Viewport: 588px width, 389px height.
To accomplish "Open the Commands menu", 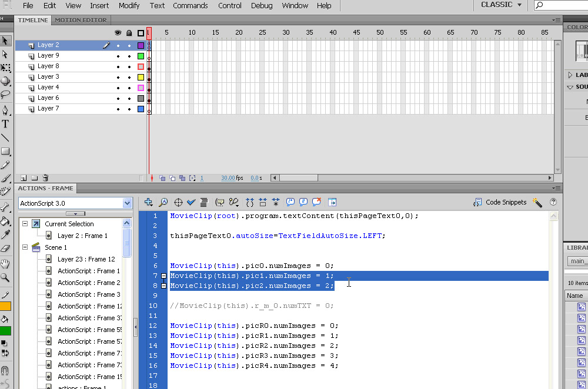I will click(x=190, y=6).
